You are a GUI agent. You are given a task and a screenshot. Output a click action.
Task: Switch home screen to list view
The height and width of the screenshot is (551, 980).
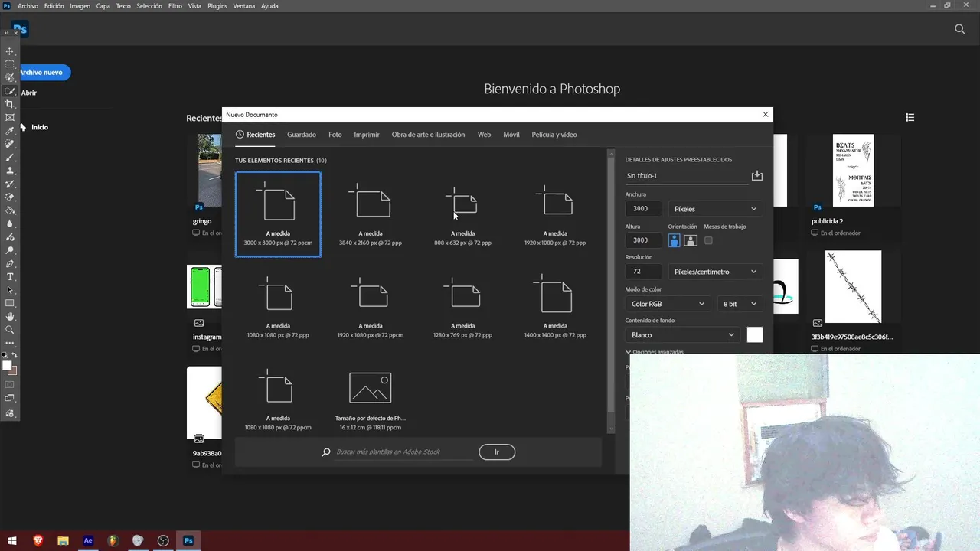[910, 117]
